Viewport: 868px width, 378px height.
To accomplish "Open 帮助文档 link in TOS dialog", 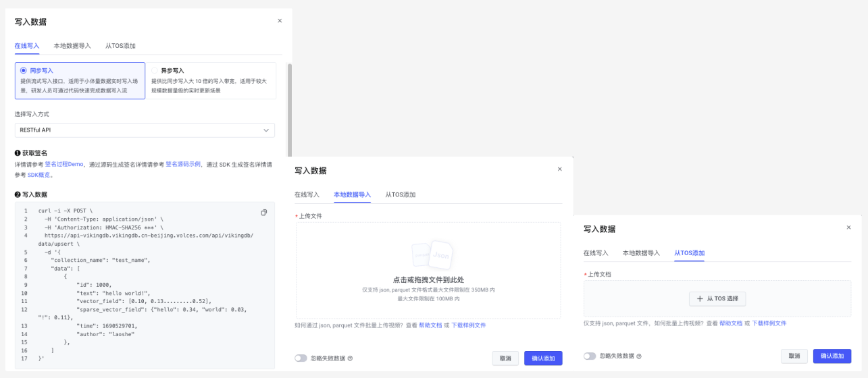I will coord(731,323).
